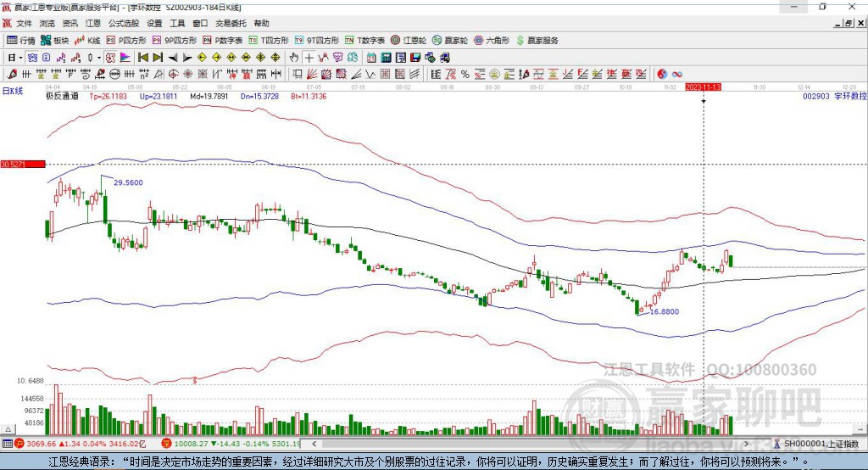This screenshot has width=868, height=470.
Task: Open the 公式选股 menu
Action: (124, 23)
